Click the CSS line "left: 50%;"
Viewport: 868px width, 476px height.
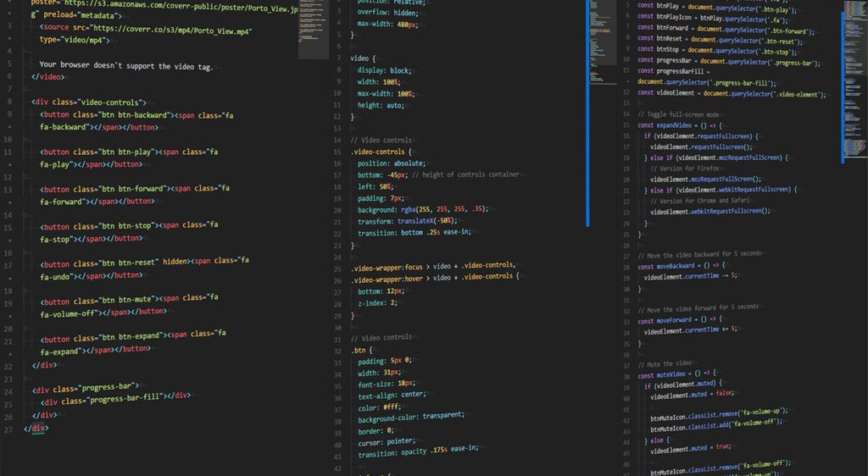tap(376, 186)
